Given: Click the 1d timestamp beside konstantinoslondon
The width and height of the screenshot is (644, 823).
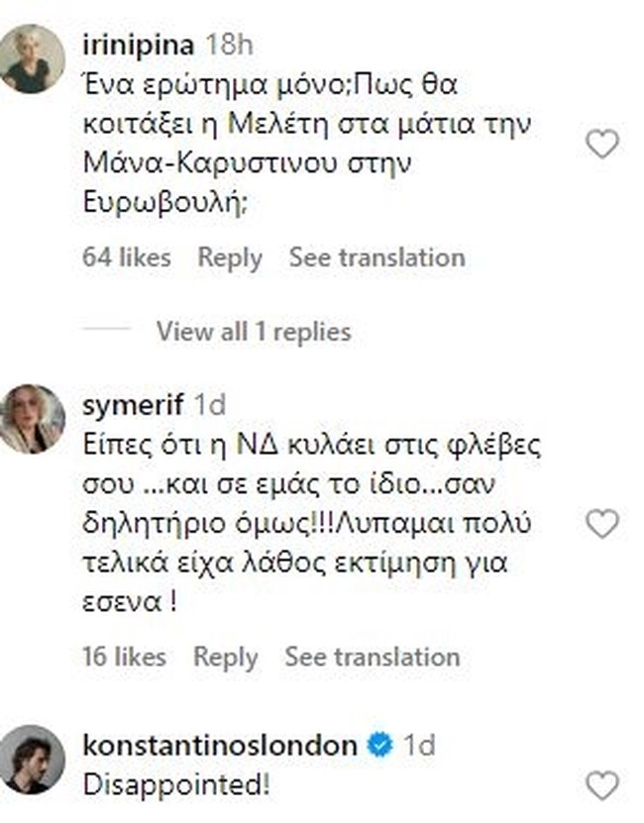Looking at the screenshot, I should point(418,745).
